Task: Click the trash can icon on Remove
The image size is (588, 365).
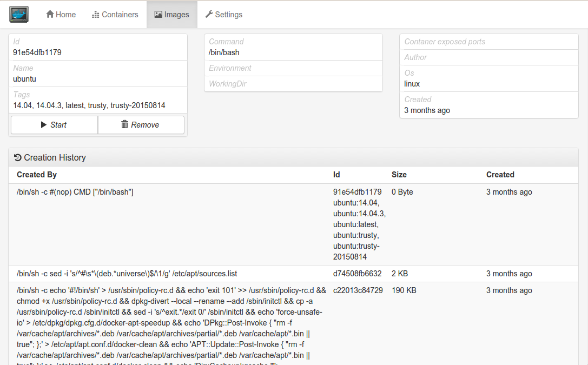Action: tap(124, 124)
